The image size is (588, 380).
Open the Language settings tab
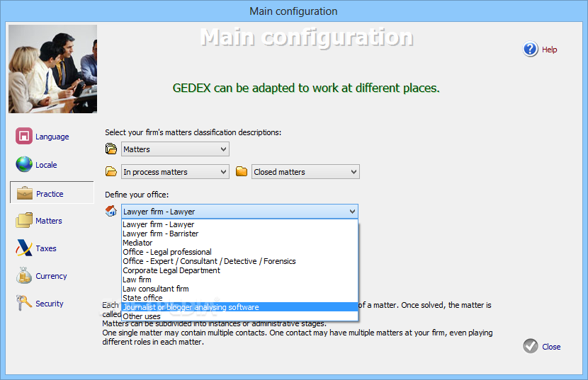(x=52, y=137)
